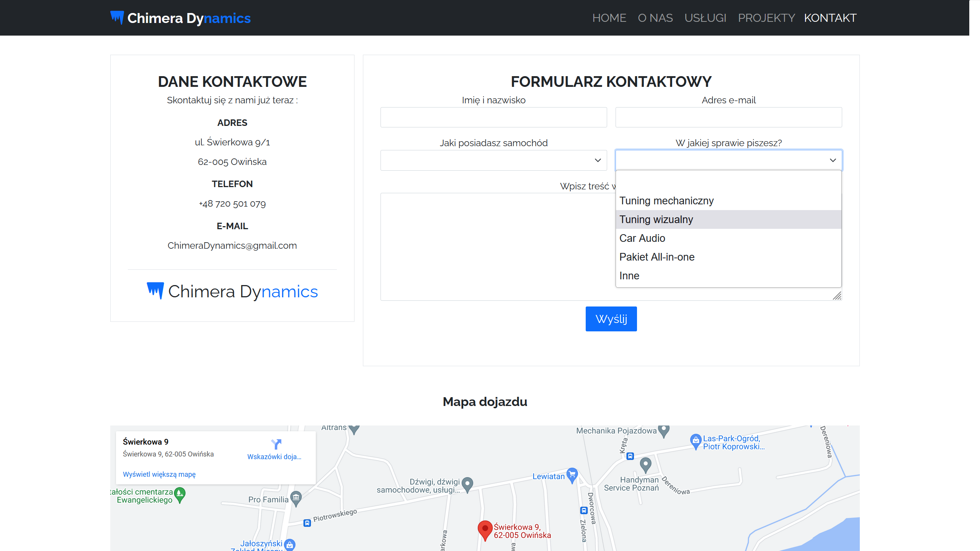The image size is (980, 551).
Task: Go to the PROJEKTY page
Action: tap(766, 18)
